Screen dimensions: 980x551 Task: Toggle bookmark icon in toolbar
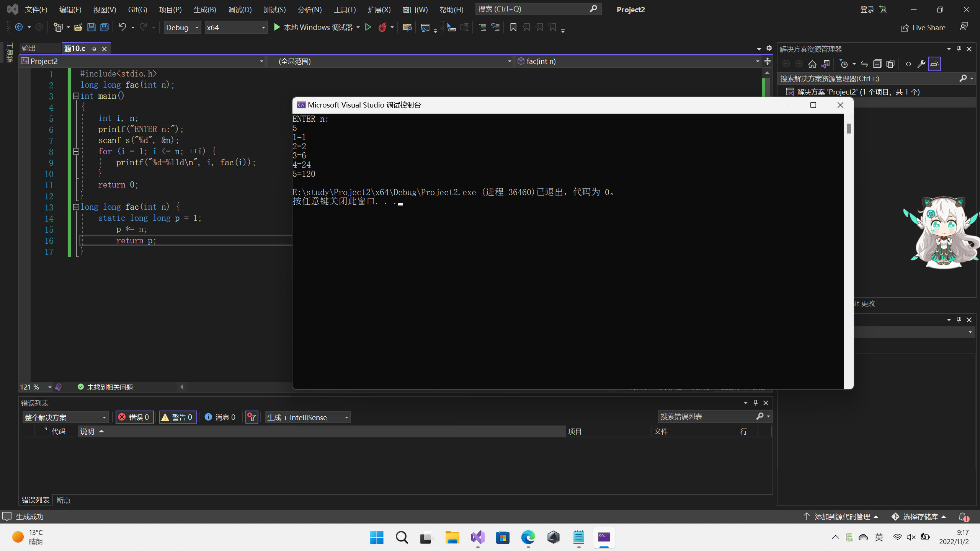(513, 27)
